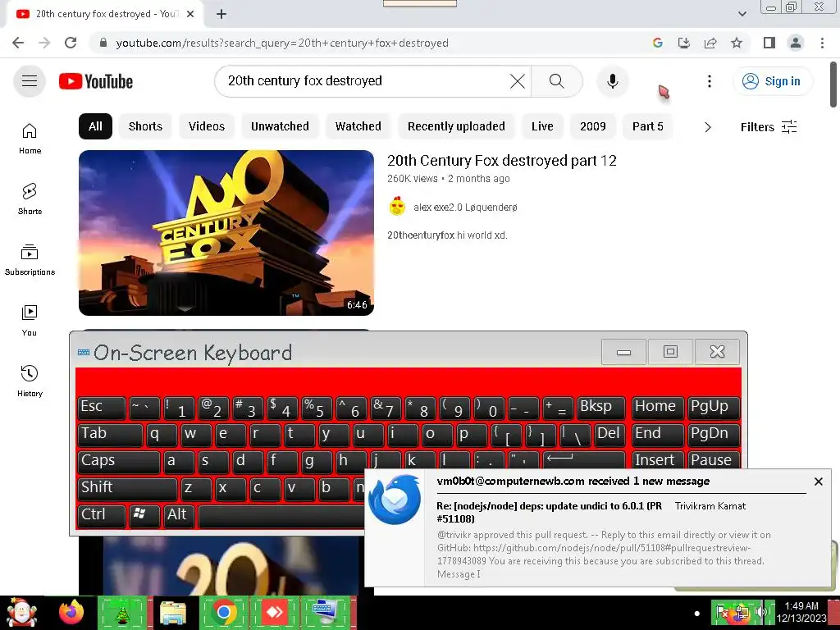Open Subscriptions in the sidebar

click(x=30, y=260)
